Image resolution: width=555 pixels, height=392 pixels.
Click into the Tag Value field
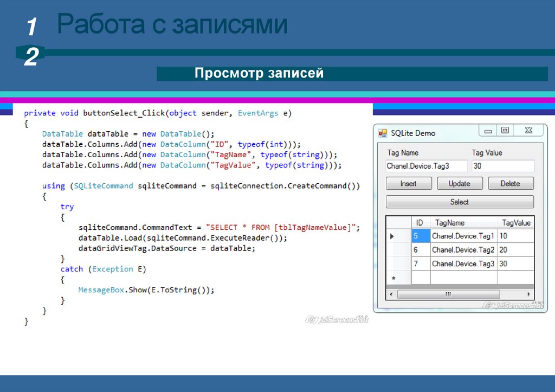coord(502,166)
